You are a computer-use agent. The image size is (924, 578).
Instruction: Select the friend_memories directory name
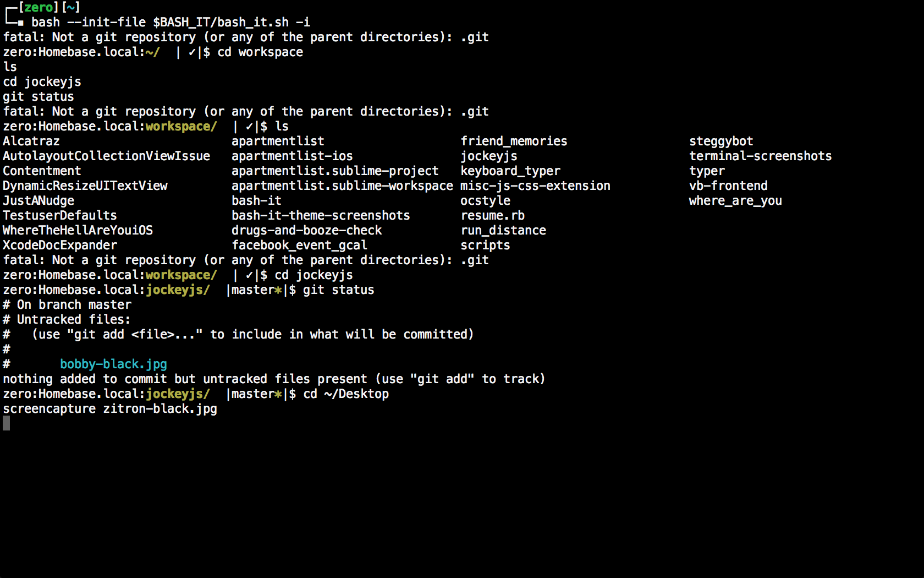[514, 141]
